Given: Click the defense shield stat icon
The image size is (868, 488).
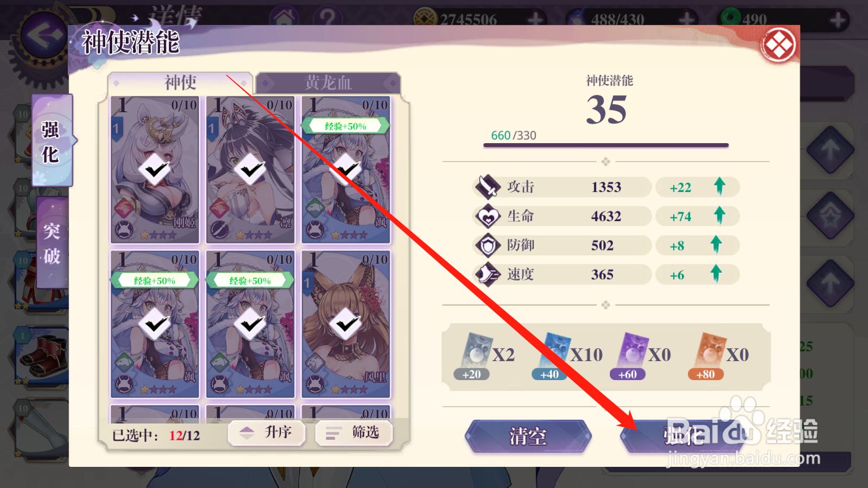Looking at the screenshot, I should tap(488, 246).
